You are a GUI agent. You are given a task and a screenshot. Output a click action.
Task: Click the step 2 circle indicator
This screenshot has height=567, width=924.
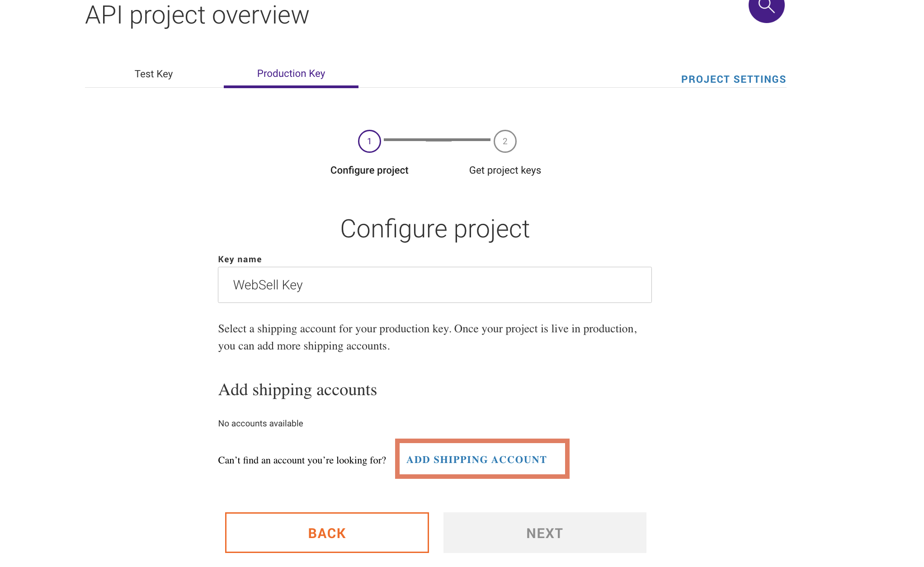pyautogui.click(x=505, y=142)
